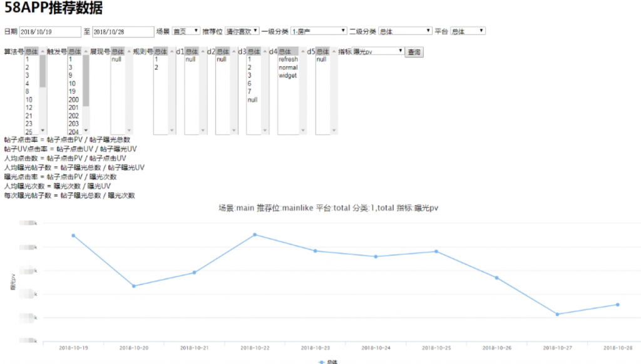
Task: Click the 算法号 list scroll-down arrow
Action: [x=43, y=131]
